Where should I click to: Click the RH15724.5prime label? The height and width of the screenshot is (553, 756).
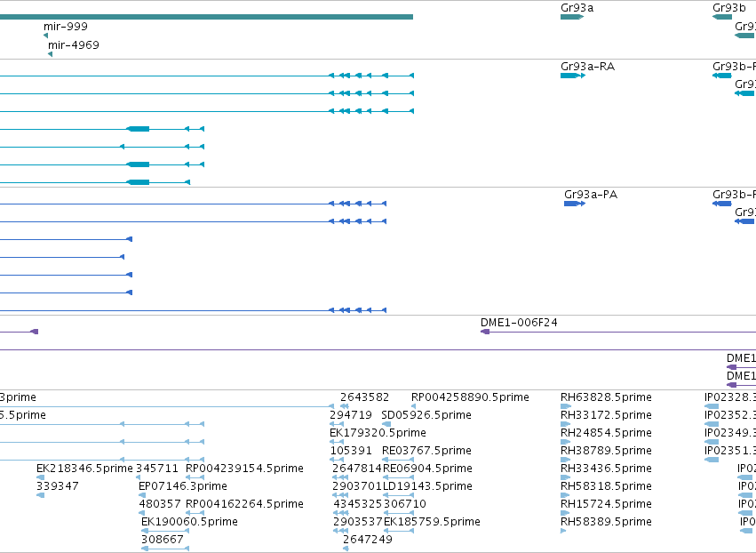pos(606,504)
